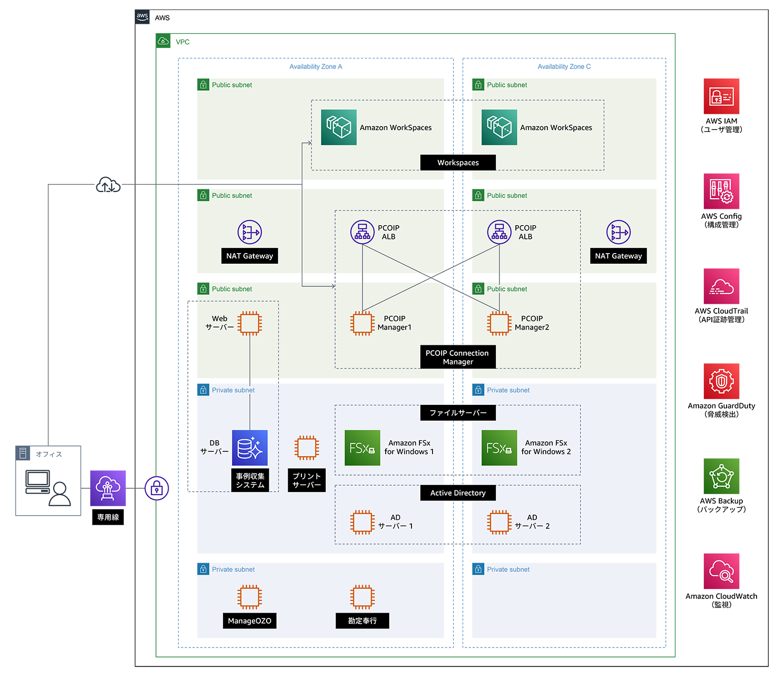784x677 pixels.
Task: Click the ManageOZO label
Action: (x=250, y=621)
